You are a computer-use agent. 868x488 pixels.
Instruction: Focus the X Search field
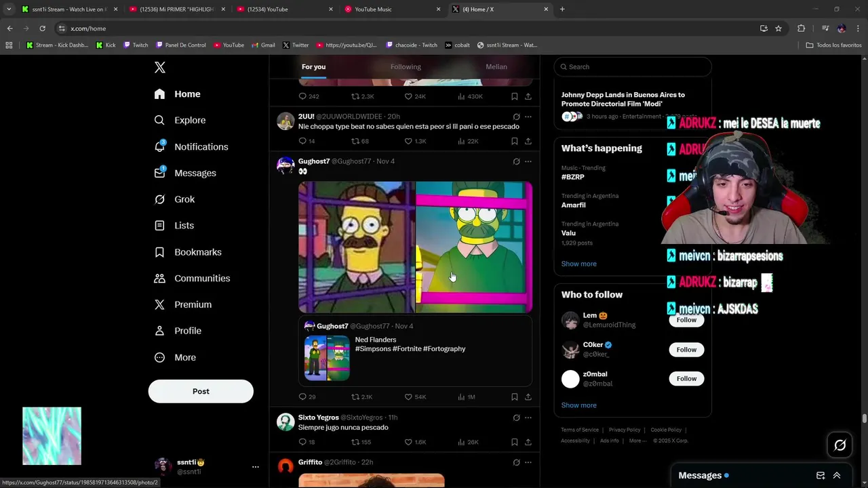(x=633, y=66)
